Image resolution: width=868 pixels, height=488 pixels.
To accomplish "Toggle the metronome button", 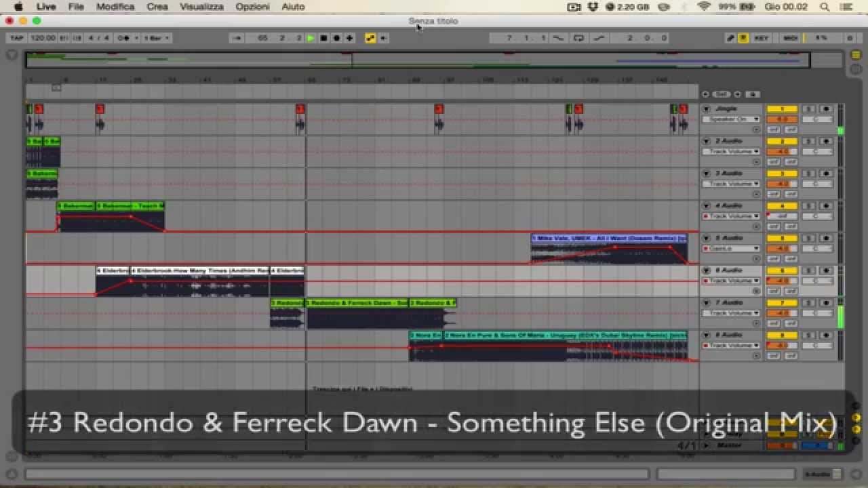I will [124, 38].
